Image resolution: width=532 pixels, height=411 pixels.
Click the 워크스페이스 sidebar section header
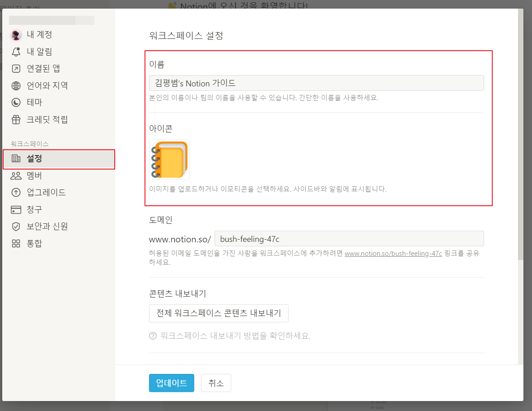pos(29,144)
